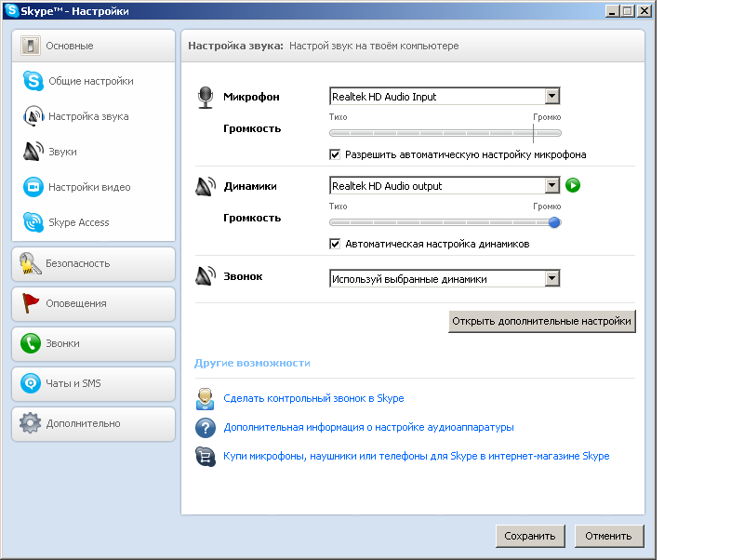Click the microphone icon next to Микрофон
Image resolution: width=744 pixels, height=560 pixels.
click(206, 98)
